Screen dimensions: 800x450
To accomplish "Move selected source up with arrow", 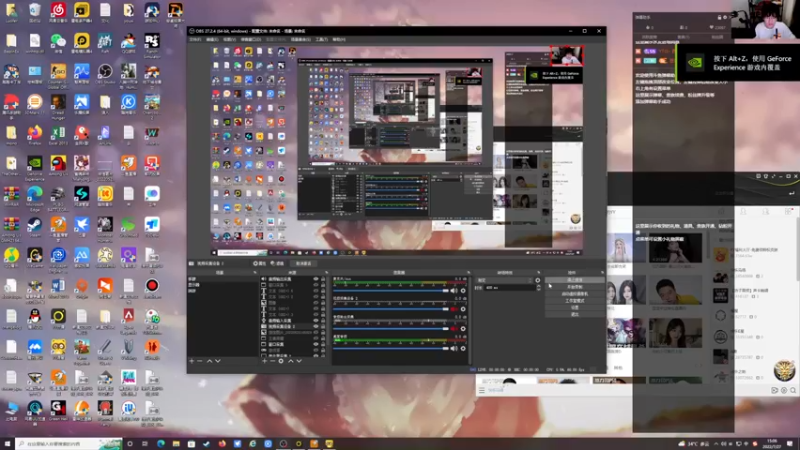I will pos(291,361).
